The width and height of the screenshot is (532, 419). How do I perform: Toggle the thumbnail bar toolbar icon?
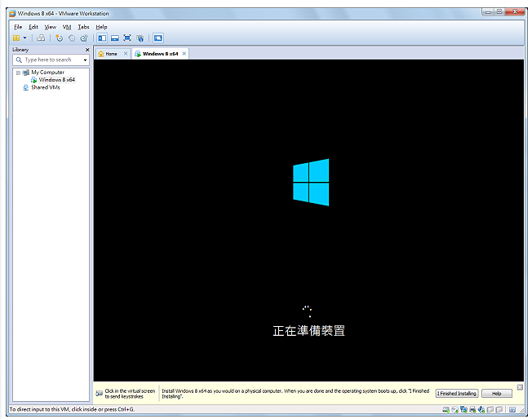115,38
